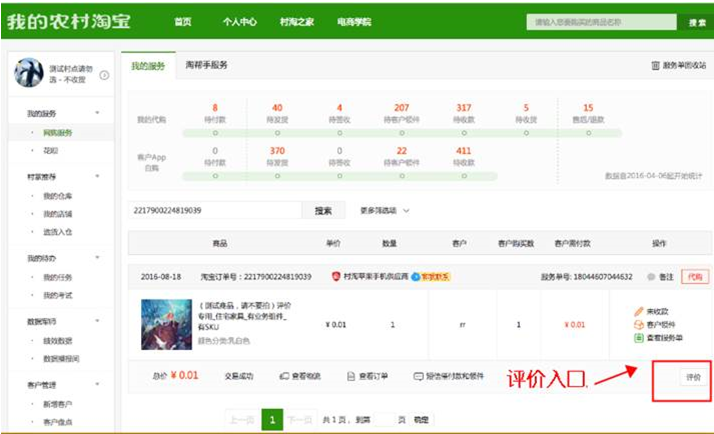Click service number 18044607044632
Viewport: 714px width, 434px height.
[x=603, y=277]
